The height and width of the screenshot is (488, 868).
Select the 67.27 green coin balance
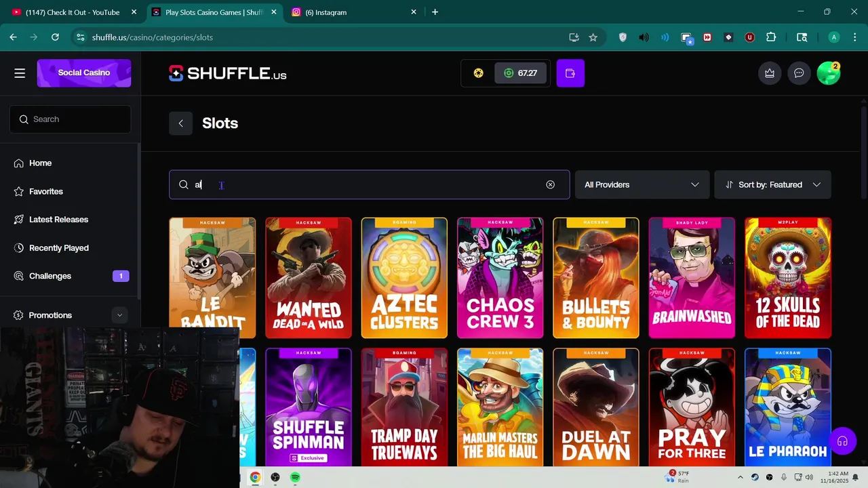[521, 73]
